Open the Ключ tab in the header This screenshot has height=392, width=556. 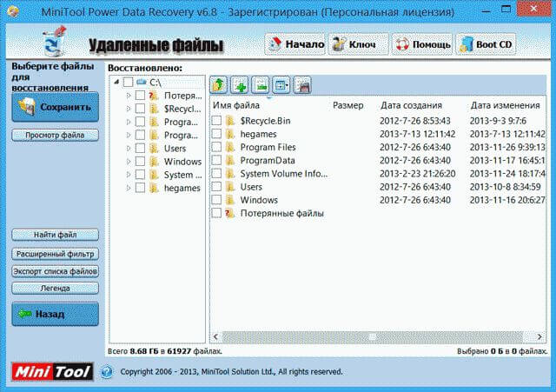click(358, 44)
